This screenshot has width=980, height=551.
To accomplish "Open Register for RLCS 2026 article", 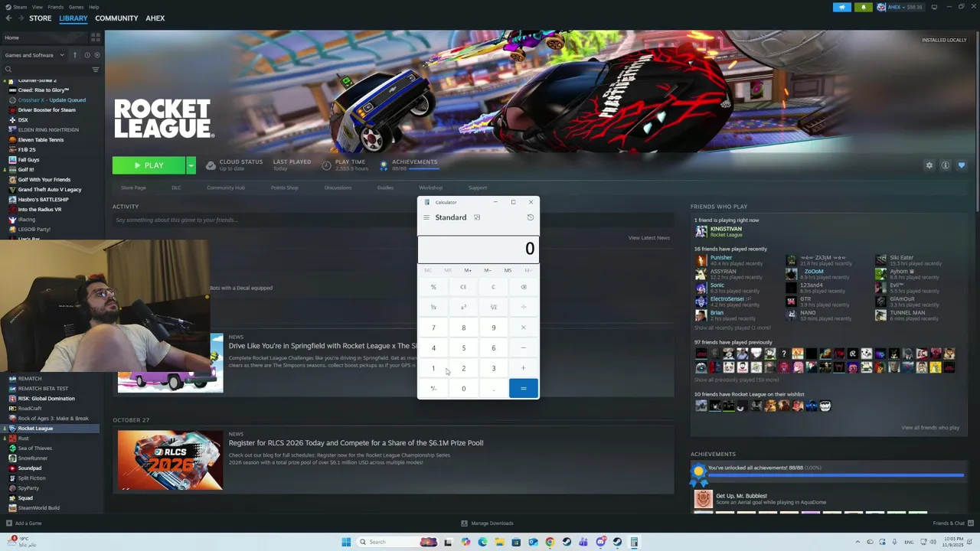I will point(356,442).
